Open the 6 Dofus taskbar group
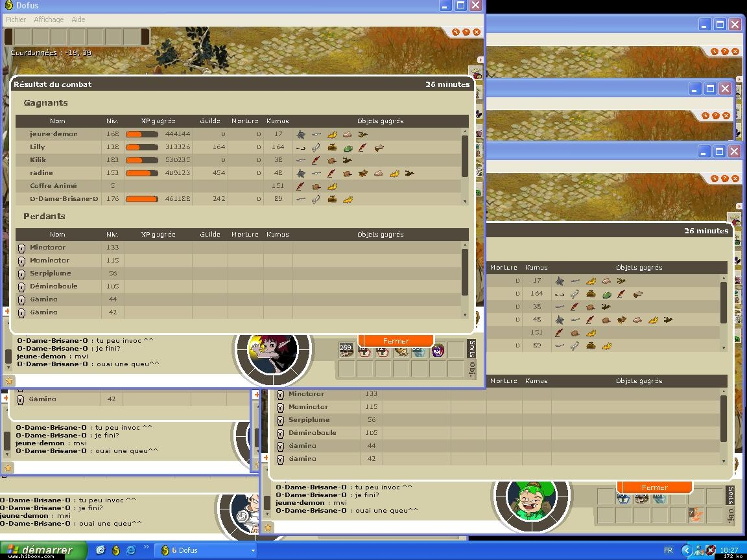The height and width of the screenshot is (560, 747). (206, 550)
